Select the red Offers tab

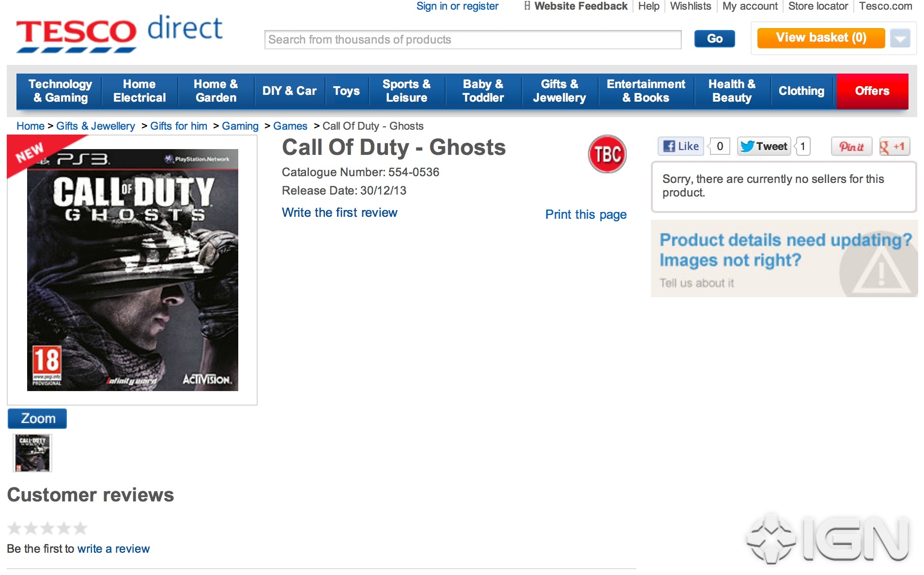coord(872,91)
